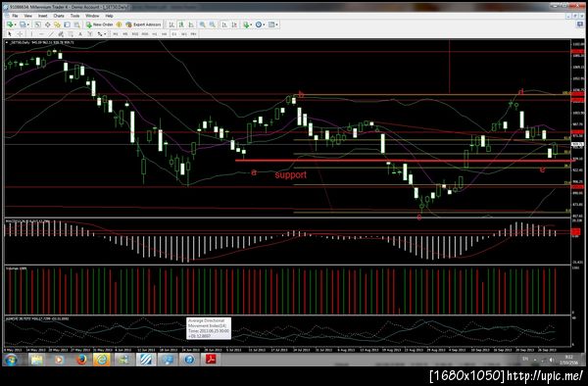The image size is (588, 386).
Task: Open Adobe Reader from the taskbar
Action: 212,360
